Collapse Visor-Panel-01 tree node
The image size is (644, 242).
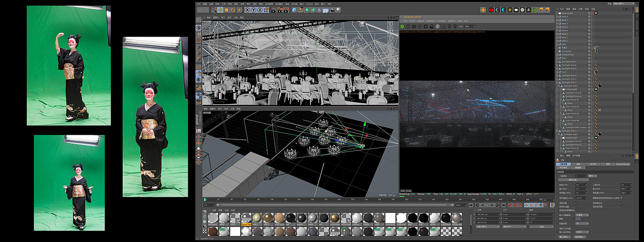562,100
